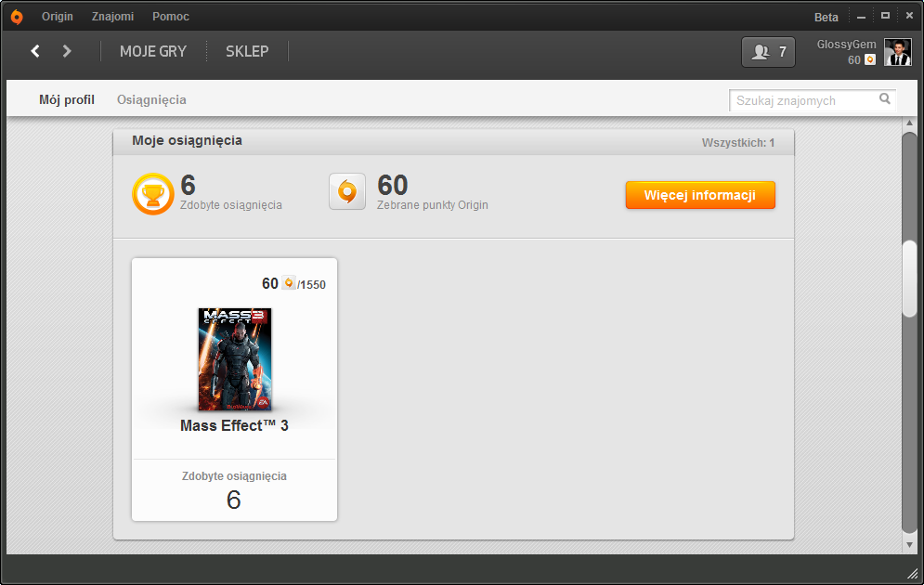Open the Pomoc menu
The width and height of the screenshot is (924, 585).
[171, 17]
